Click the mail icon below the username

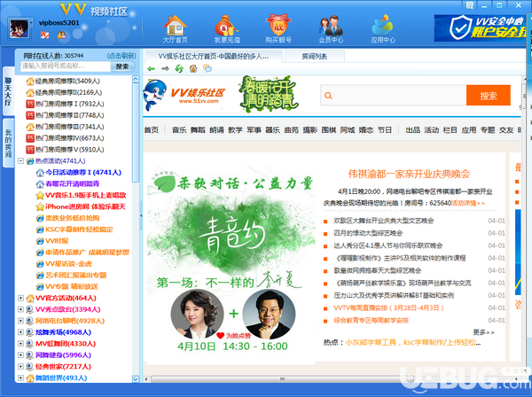coord(44,35)
